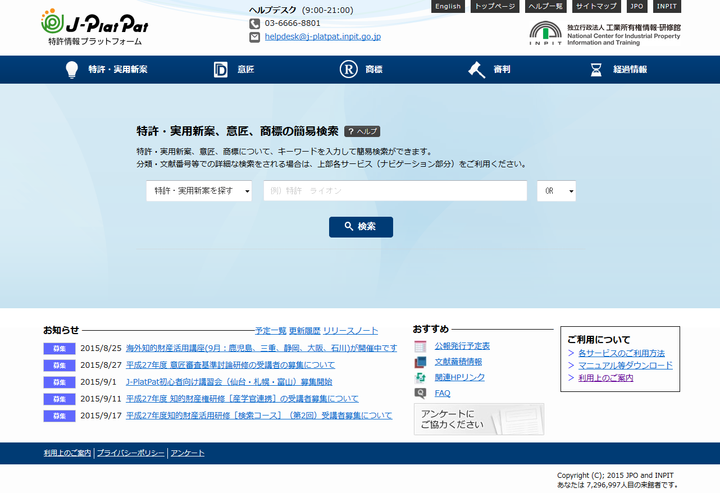Open 利用上のご案内 link in ご利用について box

coord(606,378)
